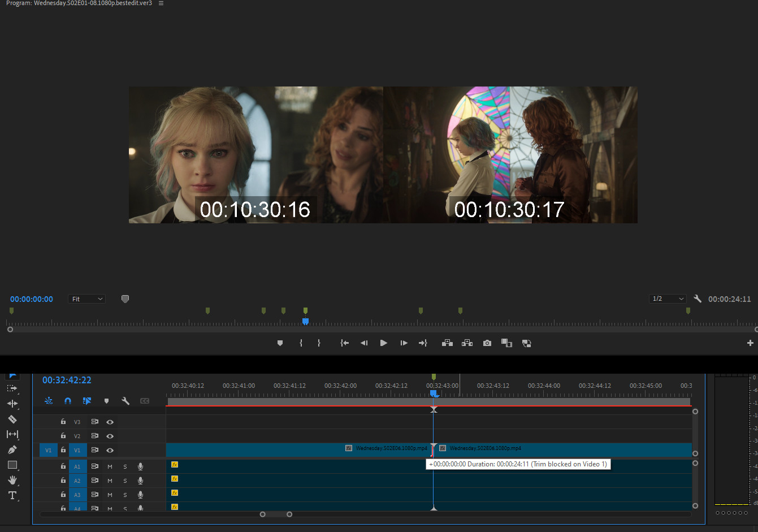Image resolution: width=758 pixels, height=532 pixels.
Task: Step forward one frame
Action: coord(404,343)
